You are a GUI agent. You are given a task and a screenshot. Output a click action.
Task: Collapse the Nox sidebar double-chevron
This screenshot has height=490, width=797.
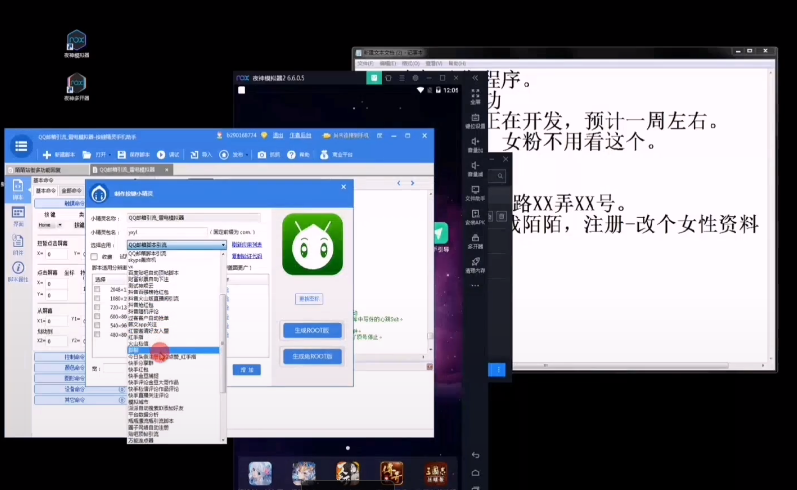475,78
